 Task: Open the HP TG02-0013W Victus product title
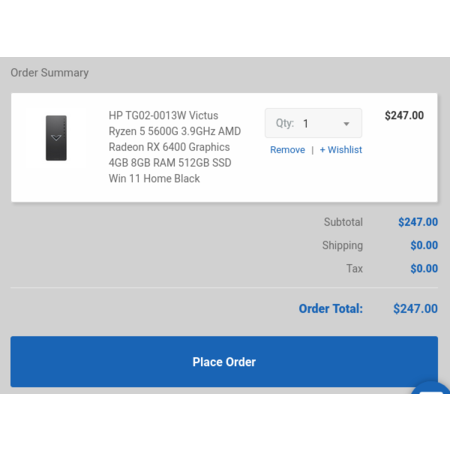pyautogui.click(x=175, y=147)
